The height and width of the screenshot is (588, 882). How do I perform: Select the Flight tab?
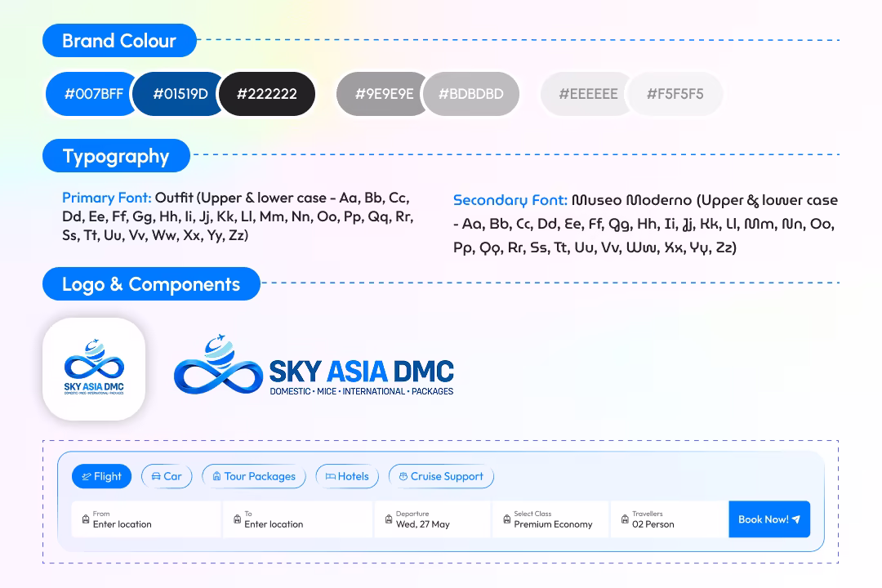coord(102,477)
